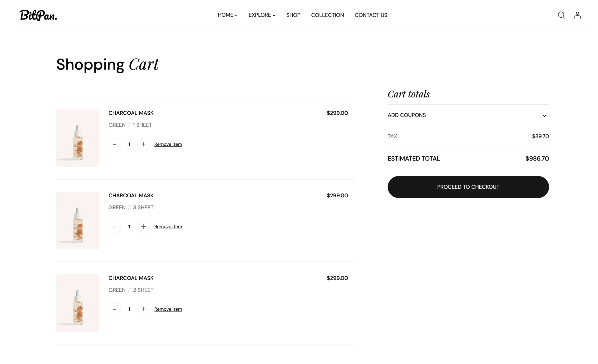This screenshot has height=364, width=598.
Task: Increase quantity of 2 Sheet Charcoal Mask
Action: [x=143, y=309]
